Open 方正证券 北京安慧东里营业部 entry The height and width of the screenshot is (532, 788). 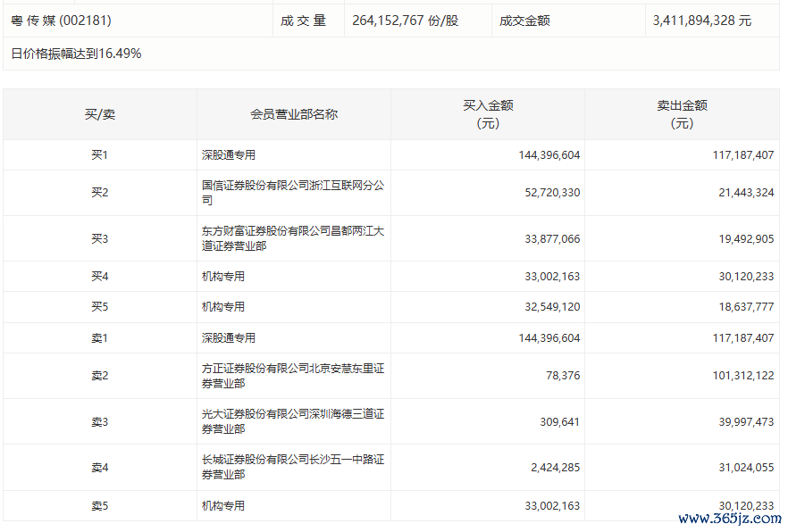click(x=293, y=376)
